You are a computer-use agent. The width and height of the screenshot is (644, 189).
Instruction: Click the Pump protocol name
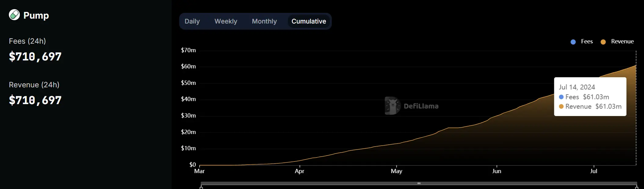36,15
